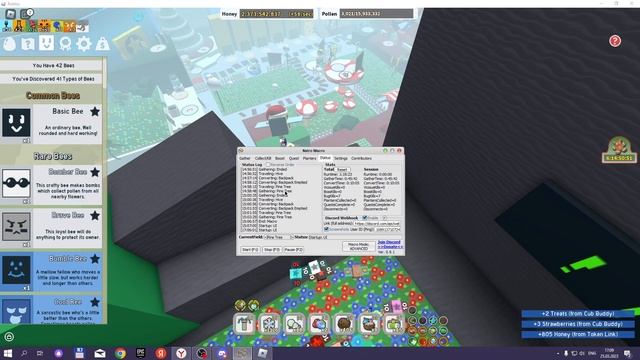The width and height of the screenshot is (640, 360).
Task: Open the Donate link
Action: pyautogui.click(x=390, y=247)
